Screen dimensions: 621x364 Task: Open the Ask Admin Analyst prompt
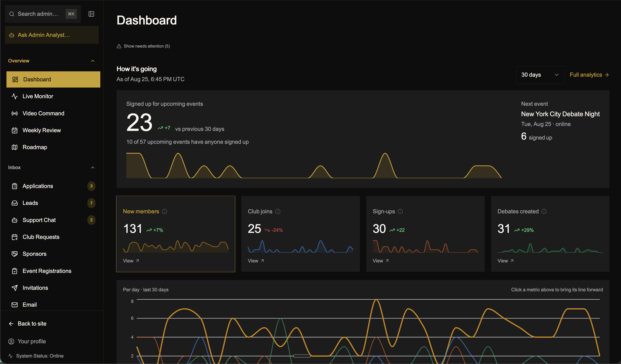52,35
